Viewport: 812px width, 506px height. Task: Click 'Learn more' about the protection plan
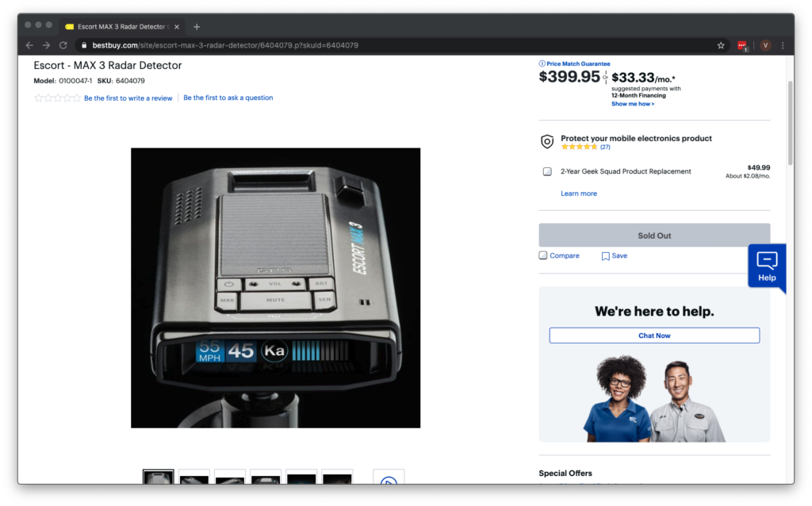tap(578, 194)
